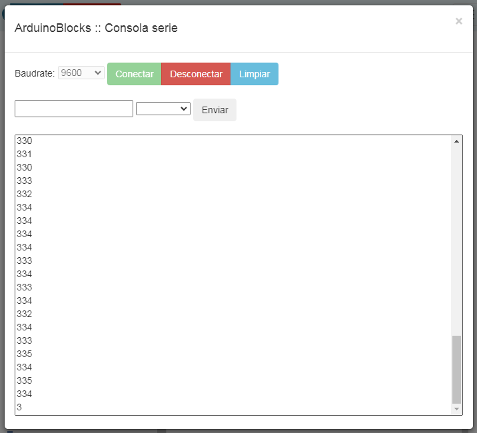
Task: Close the Consola serie dialog
Action: (x=459, y=21)
